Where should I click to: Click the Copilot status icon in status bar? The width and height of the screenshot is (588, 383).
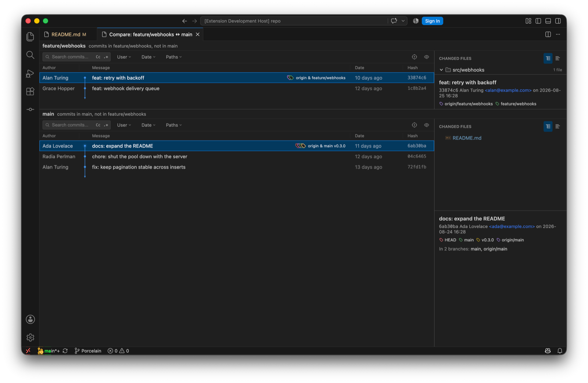click(x=548, y=351)
